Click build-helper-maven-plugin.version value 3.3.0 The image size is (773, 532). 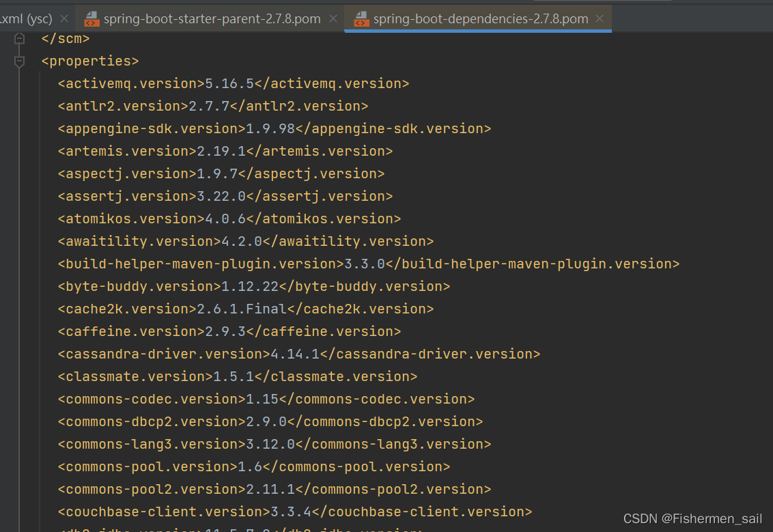[x=365, y=264]
